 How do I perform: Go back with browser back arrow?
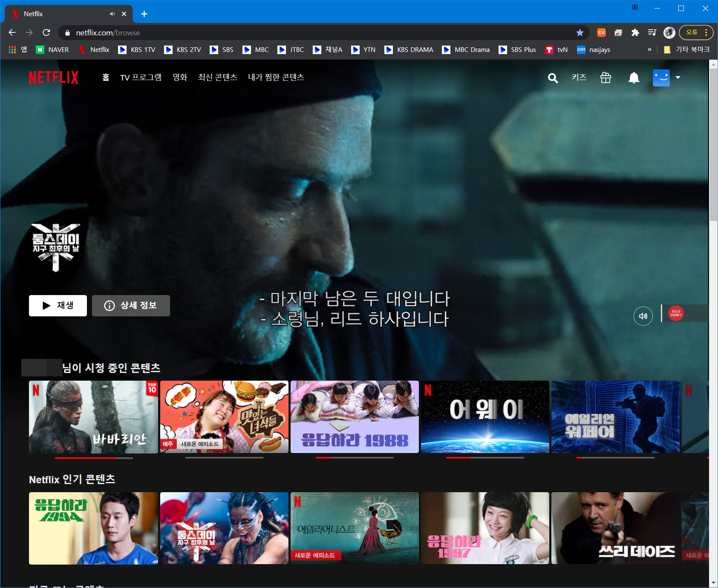point(12,32)
